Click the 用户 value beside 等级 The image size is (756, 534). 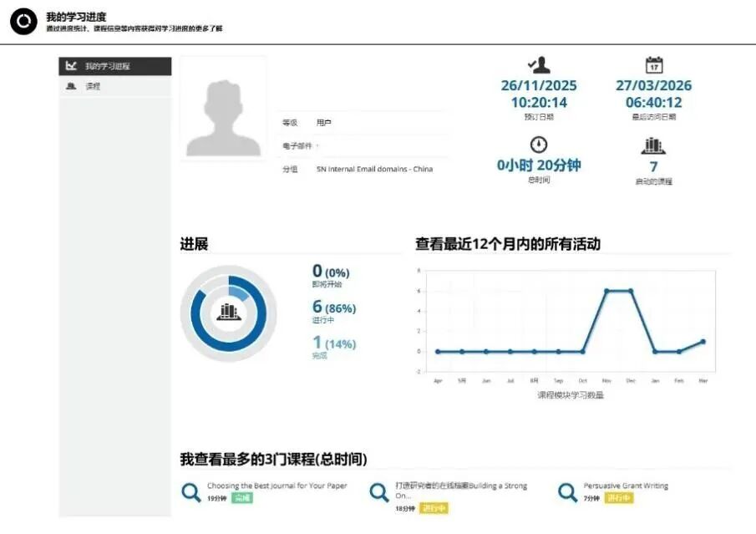[323, 123]
